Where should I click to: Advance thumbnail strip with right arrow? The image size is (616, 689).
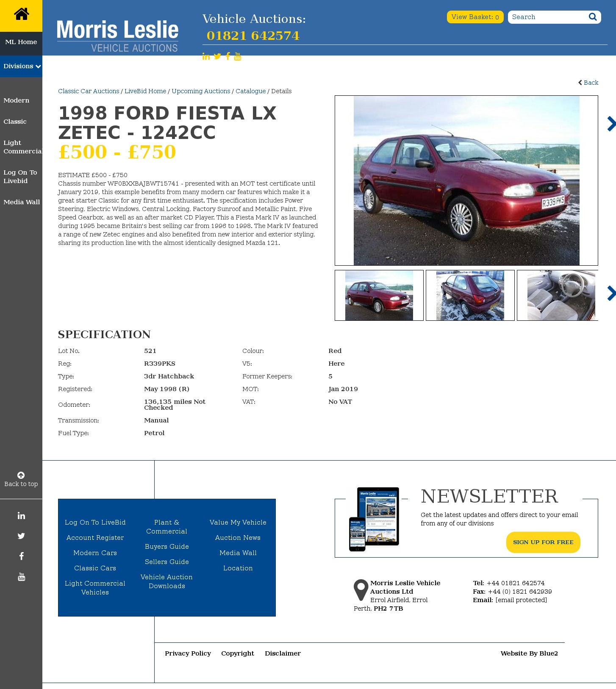[x=611, y=293]
